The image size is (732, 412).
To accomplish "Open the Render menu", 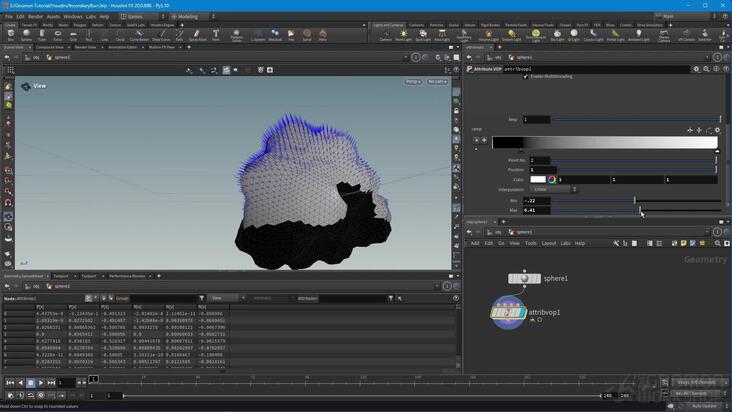I will tap(35, 16).
